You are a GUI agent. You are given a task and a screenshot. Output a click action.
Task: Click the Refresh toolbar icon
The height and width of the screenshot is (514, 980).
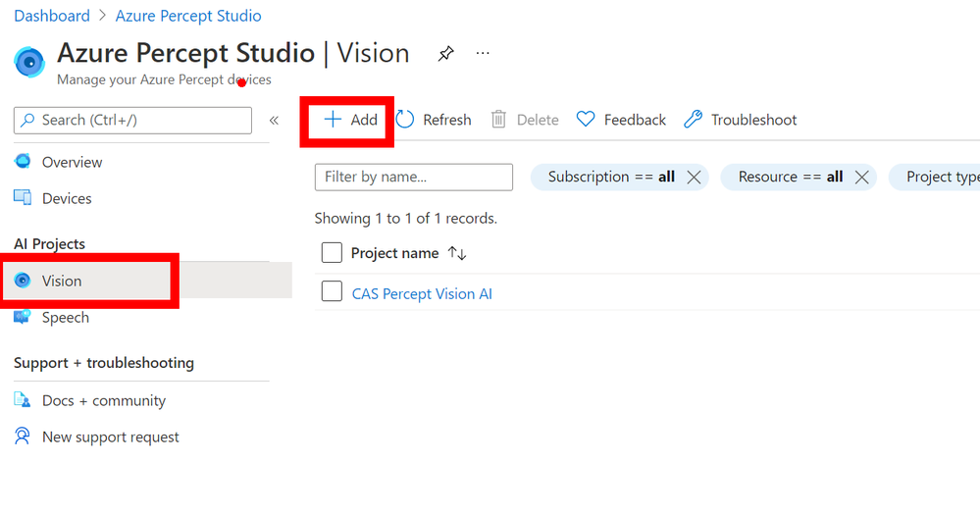pyautogui.click(x=405, y=120)
